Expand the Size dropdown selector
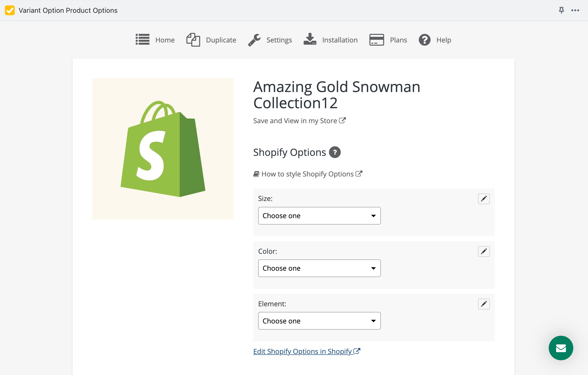The width and height of the screenshot is (588, 375). (319, 215)
